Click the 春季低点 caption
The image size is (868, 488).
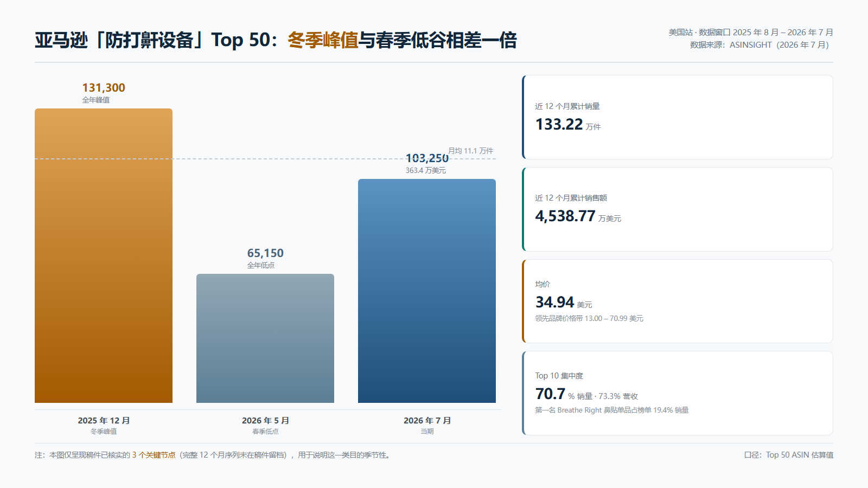pyautogui.click(x=265, y=432)
